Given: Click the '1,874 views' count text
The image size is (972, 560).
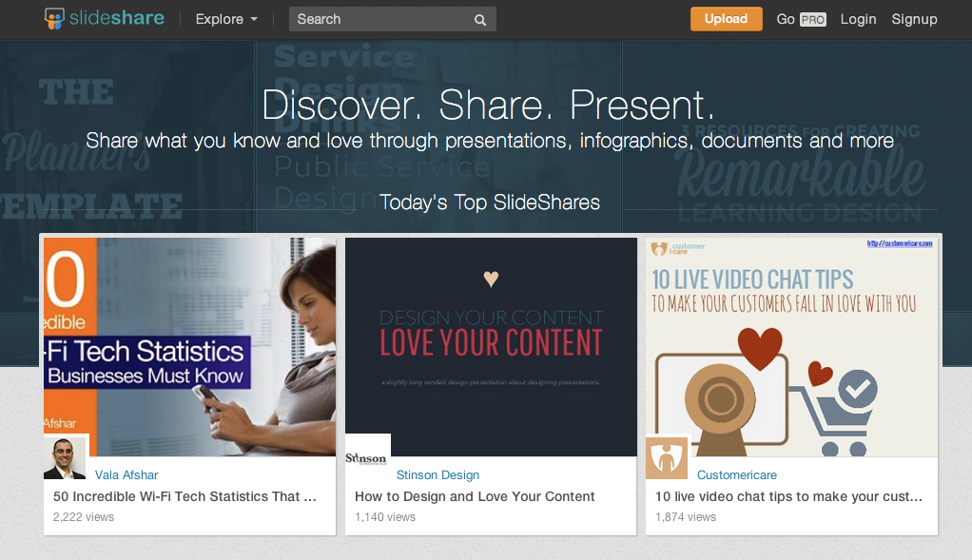Looking at the screenshot, I should pyautogui.click(x=686, y=517).
